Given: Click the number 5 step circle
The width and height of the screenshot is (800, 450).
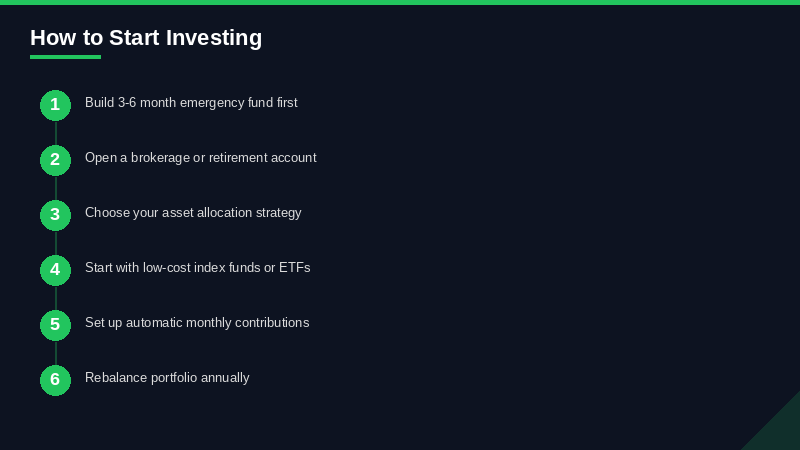Looking at the screenshot, I should (55, 325).
